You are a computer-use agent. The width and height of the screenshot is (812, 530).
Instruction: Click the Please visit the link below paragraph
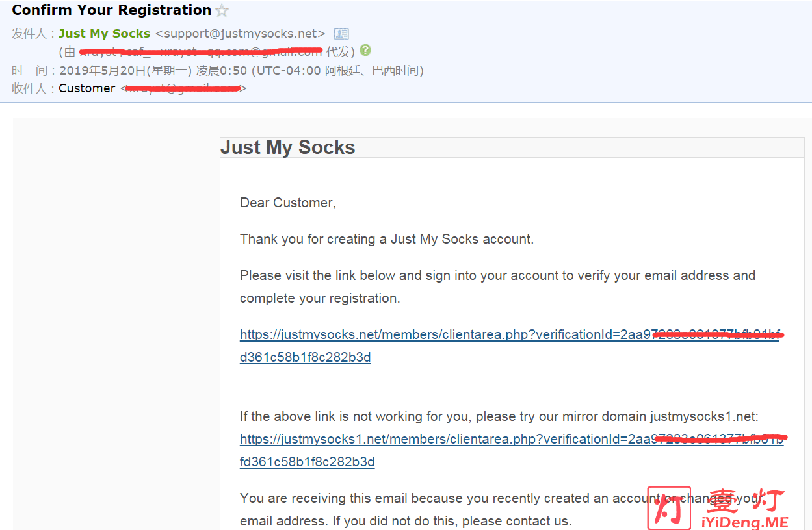[497, 287]
